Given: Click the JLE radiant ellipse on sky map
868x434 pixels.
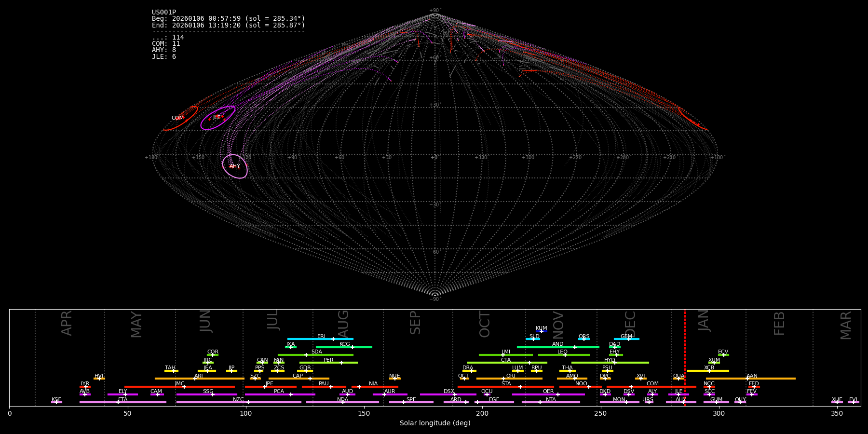Looking at the screenshot, I should pyautogui.click(x=218, y=118).
